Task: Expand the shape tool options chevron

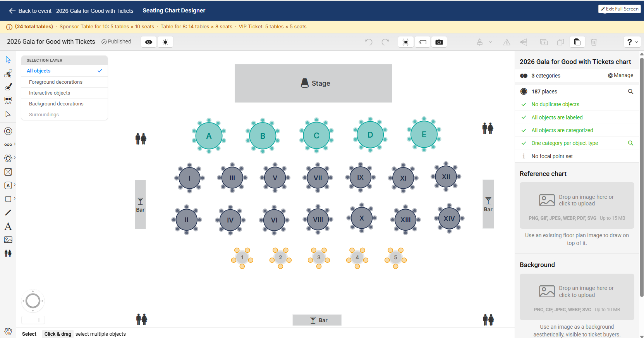Action: coord(15,198)
